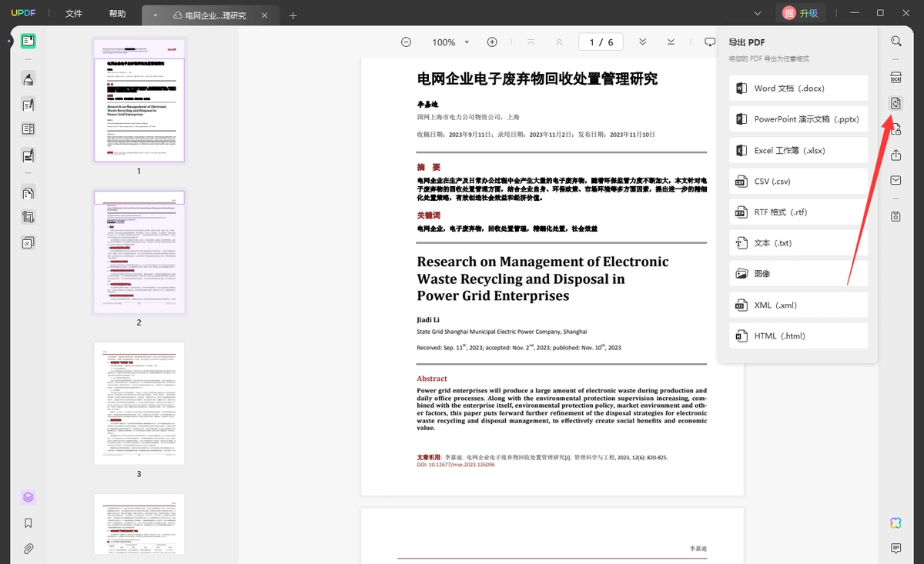924x564 pixels.
Task: Click the search magnifier icon
Action: coord(896,42)
